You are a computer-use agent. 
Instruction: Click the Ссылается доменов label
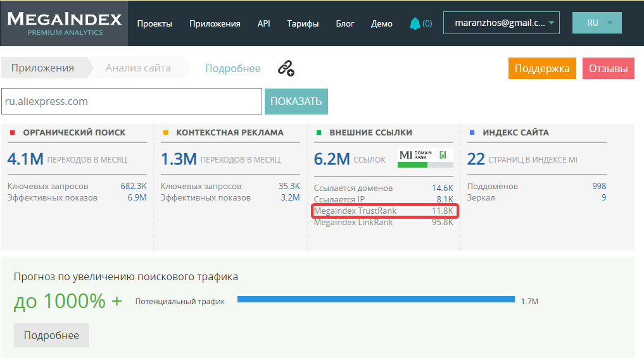pos(353,188)
